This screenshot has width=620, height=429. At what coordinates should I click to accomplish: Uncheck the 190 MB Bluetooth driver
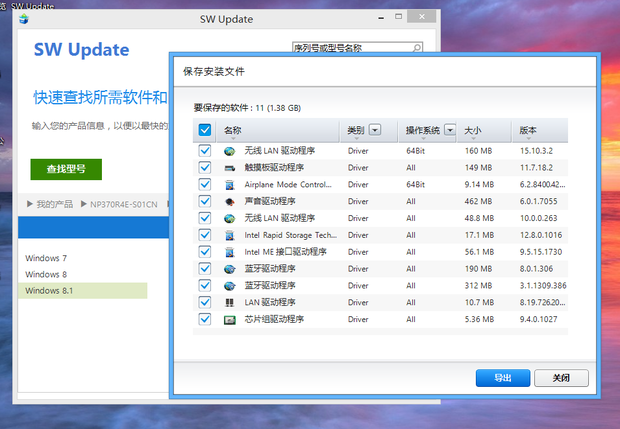click(205, 268)
